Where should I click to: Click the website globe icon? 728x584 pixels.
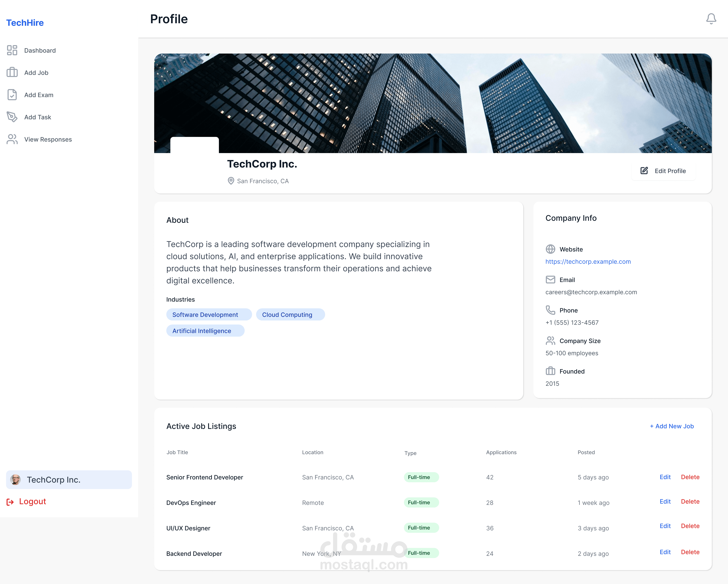click(x=550, y=249)
